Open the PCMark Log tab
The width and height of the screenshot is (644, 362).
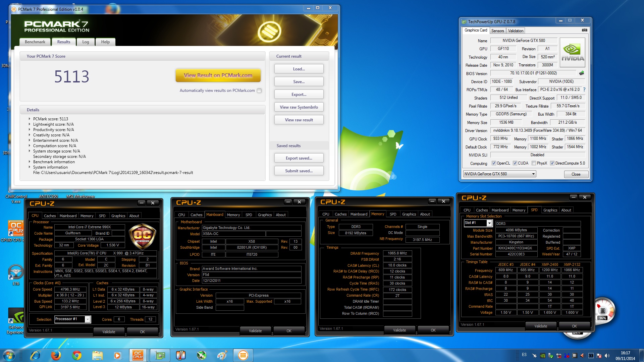(86, 42)
